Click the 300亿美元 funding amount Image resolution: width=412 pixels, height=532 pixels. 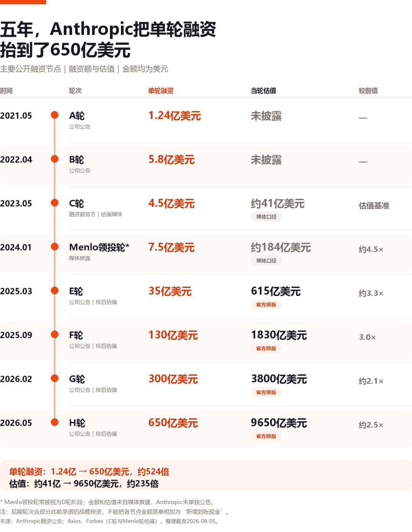pyautogui.click(x=173, y=379)
